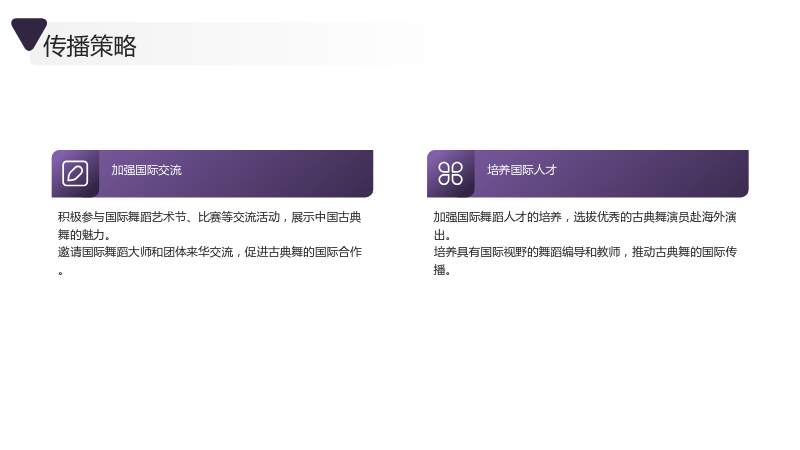
Task: Select the text line beginning 培养具有国际视野
Action: (x=585, y=252)
